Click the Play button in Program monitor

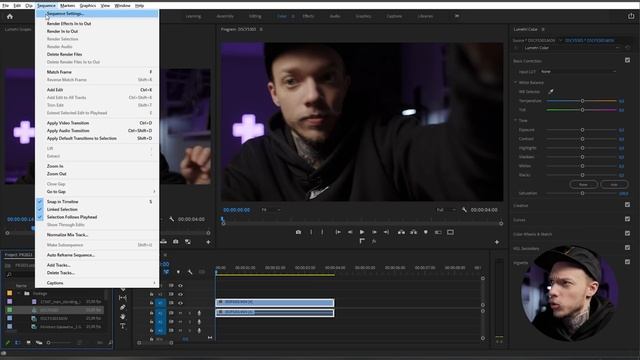tap(362, 232)
